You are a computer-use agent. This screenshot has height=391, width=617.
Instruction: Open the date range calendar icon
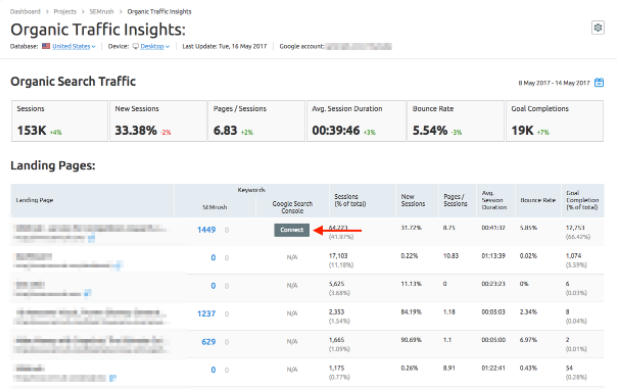[599, 83]
